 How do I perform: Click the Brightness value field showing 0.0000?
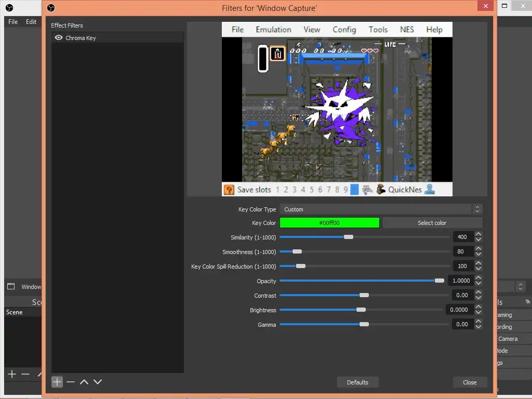pos(460,310)
